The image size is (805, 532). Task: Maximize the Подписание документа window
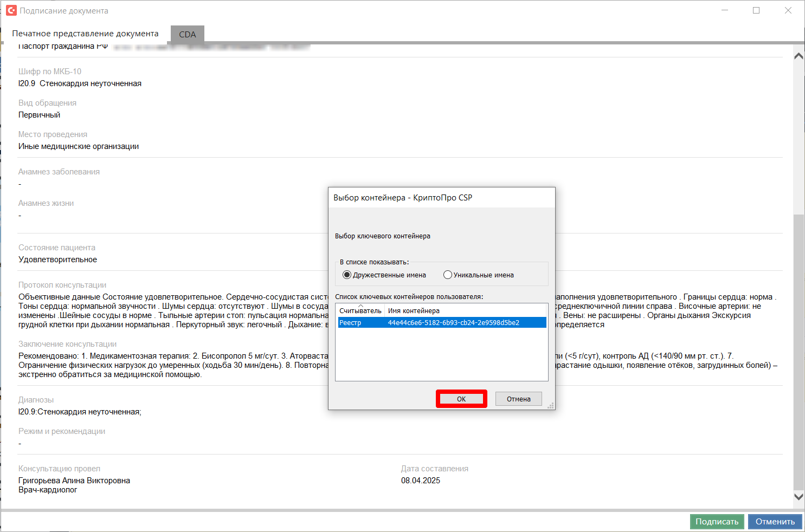tap(756, 10)
